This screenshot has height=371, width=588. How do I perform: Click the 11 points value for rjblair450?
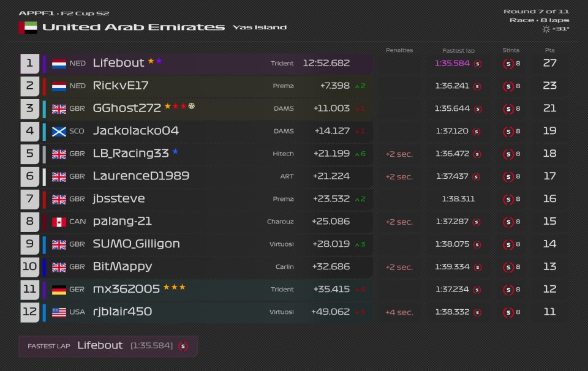(549, 312)
